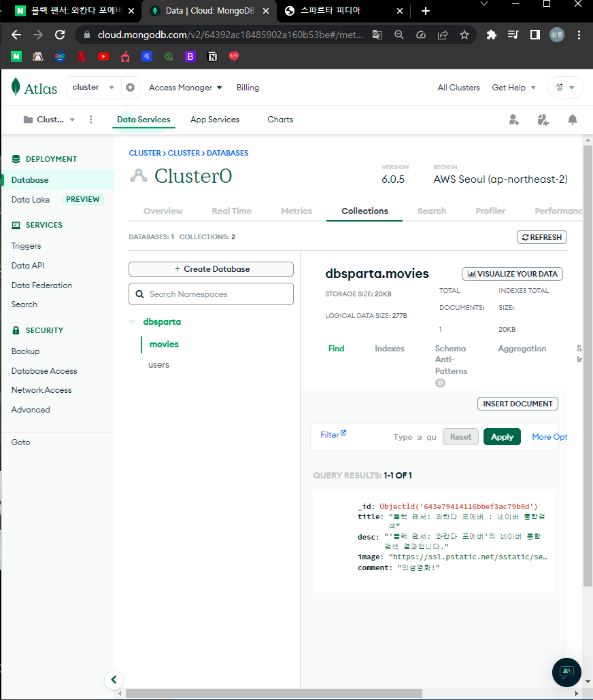Viewport: 593px width, 700px height.
Task: Click the REFRESH button
Action: pos(541,237)
